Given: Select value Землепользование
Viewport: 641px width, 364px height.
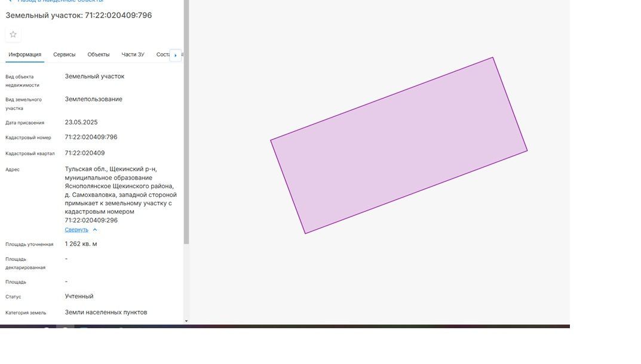Looking at the screenshot, I should tap(93, 99).
